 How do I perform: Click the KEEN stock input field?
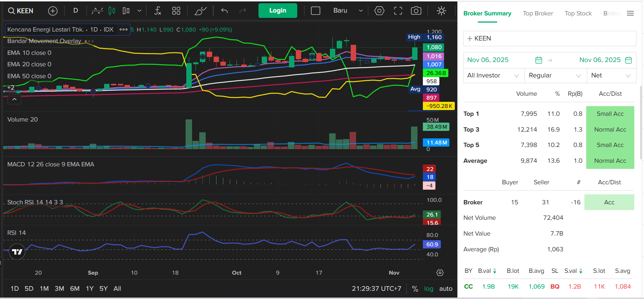(x=549, y=38)
